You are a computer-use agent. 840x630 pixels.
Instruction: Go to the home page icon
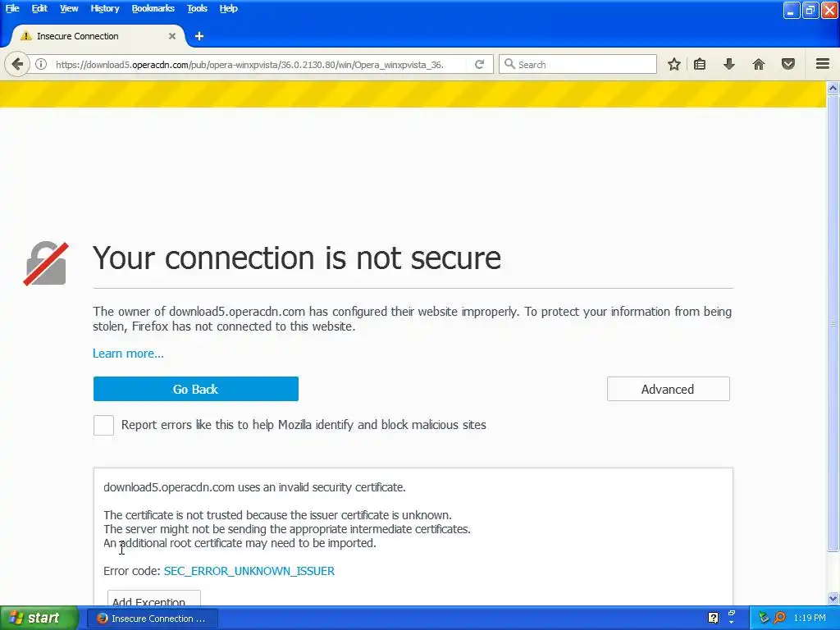(759, 65)
